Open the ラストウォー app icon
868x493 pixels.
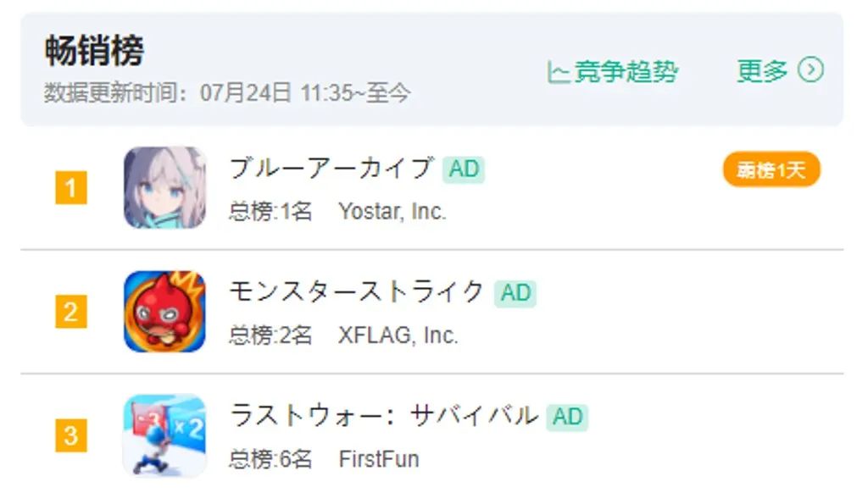165,435
